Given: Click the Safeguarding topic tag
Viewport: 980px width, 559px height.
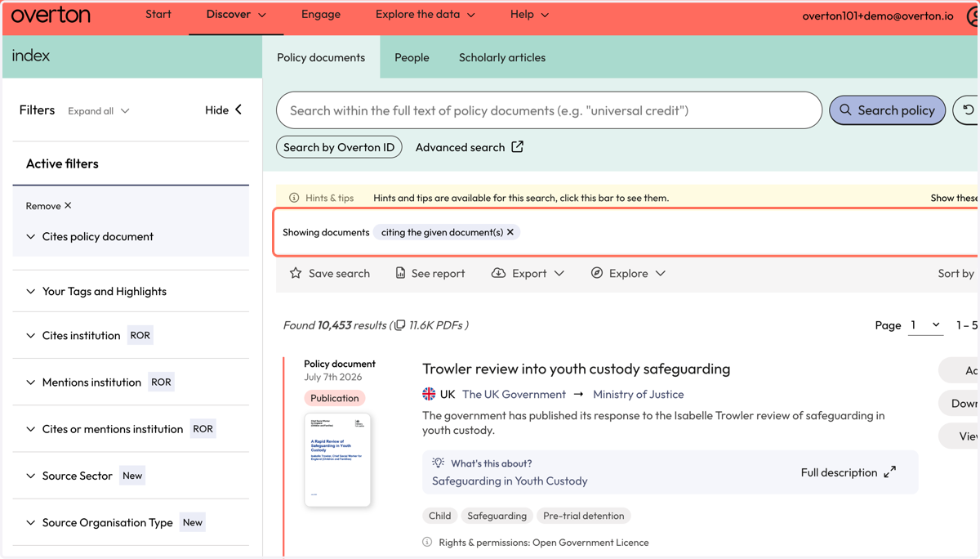Looking at the screenshot, I should 497,516.
